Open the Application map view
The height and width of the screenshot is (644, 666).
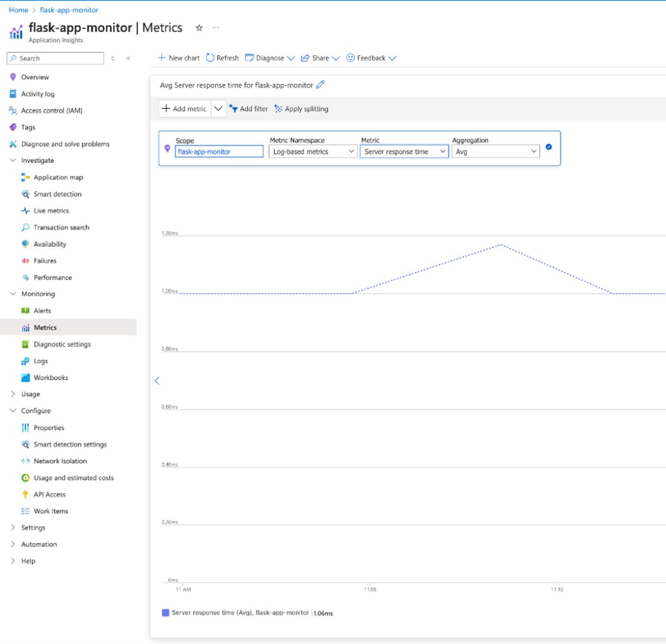[x=58, y=177]
